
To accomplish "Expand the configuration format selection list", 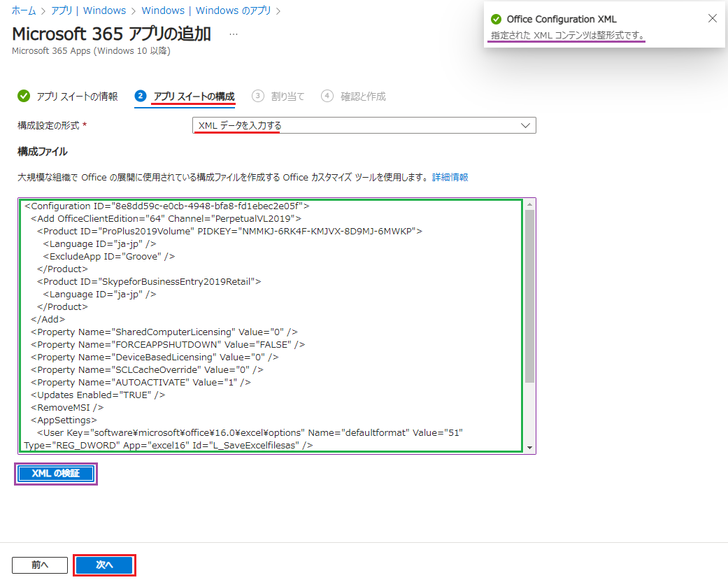I will click(364, 125).
